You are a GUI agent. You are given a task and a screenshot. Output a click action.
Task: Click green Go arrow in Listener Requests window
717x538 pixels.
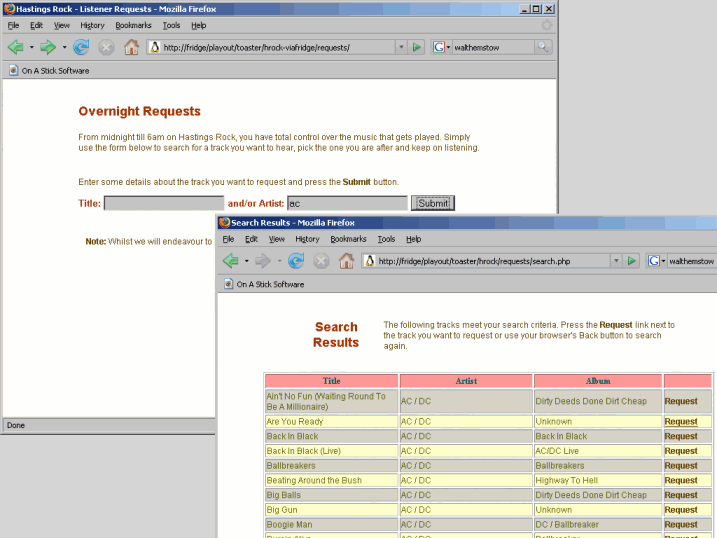click(x=417, y=47)
